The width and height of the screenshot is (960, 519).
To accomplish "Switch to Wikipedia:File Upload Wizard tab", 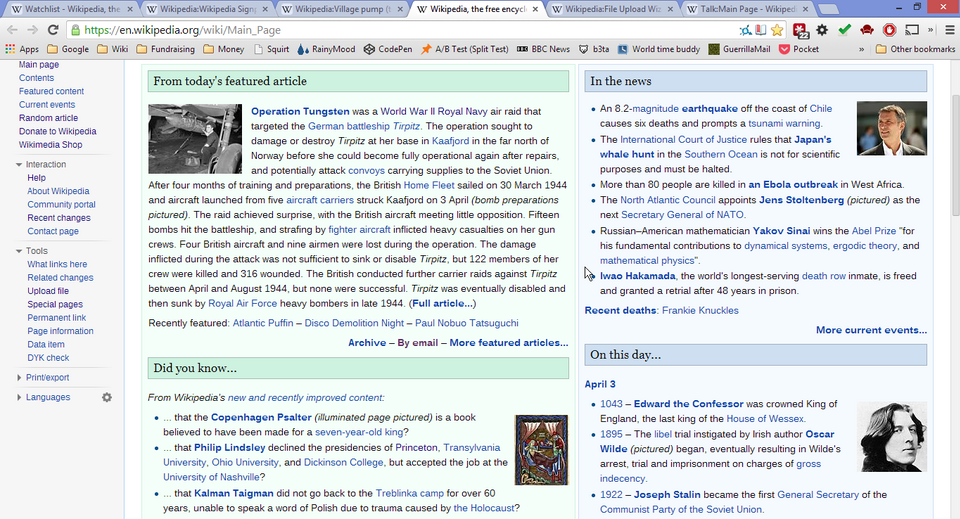I will click(x=612, y=9).
